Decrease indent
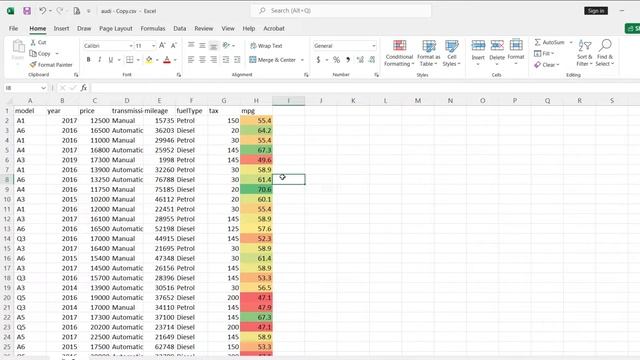The width and height of the screenshot is (640, 360). 226,60
